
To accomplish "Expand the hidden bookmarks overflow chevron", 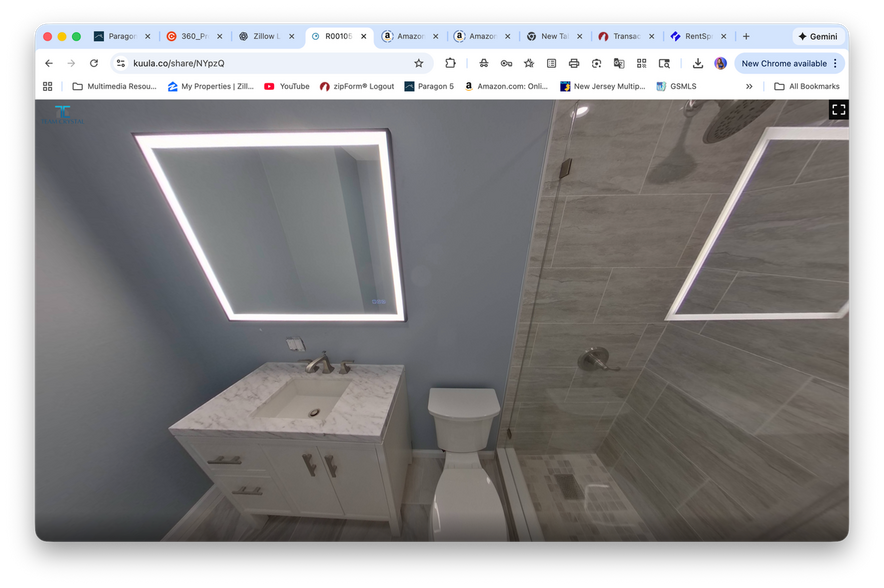I will [x=749, y=87].
